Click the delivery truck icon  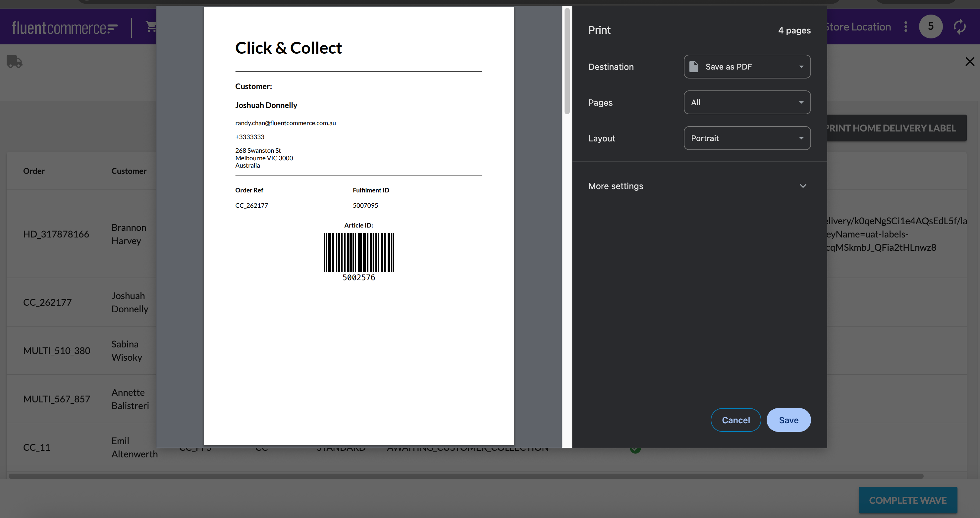pos(15,61)
